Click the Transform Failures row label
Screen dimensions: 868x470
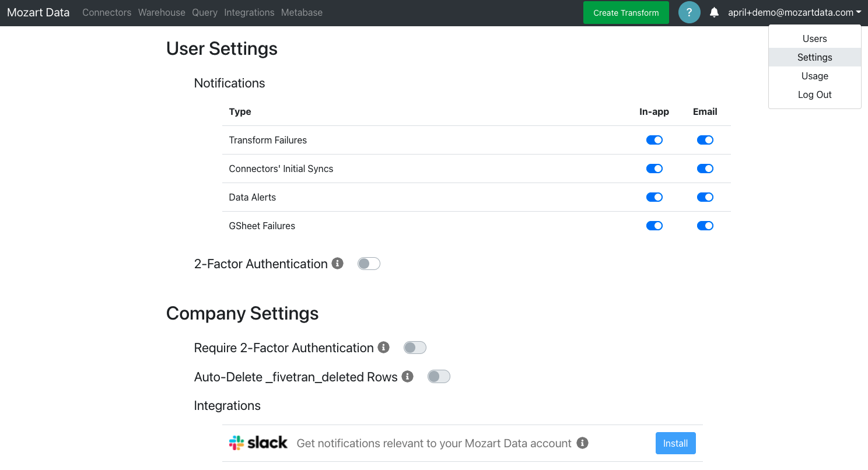[268, 140]
